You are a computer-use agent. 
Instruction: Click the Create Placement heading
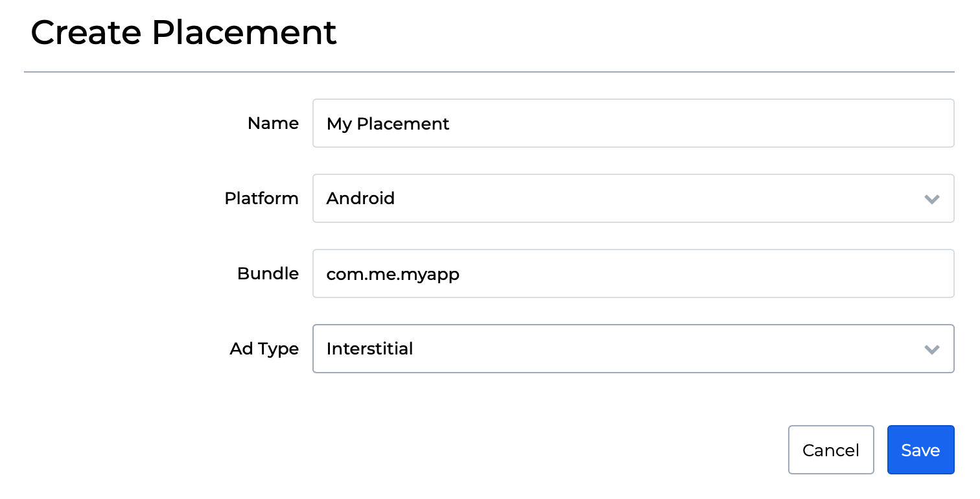(x=183, y=32)
